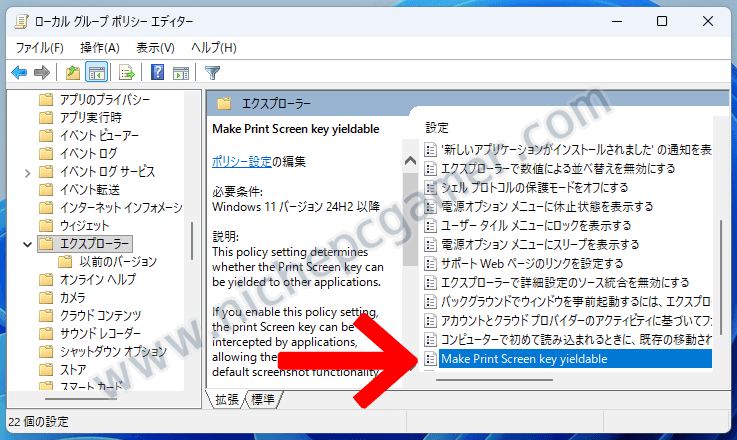Open the ファイル(F) menu
Image resolution: width=737 pixels, height=440 pixels.
tap(39, 47)
